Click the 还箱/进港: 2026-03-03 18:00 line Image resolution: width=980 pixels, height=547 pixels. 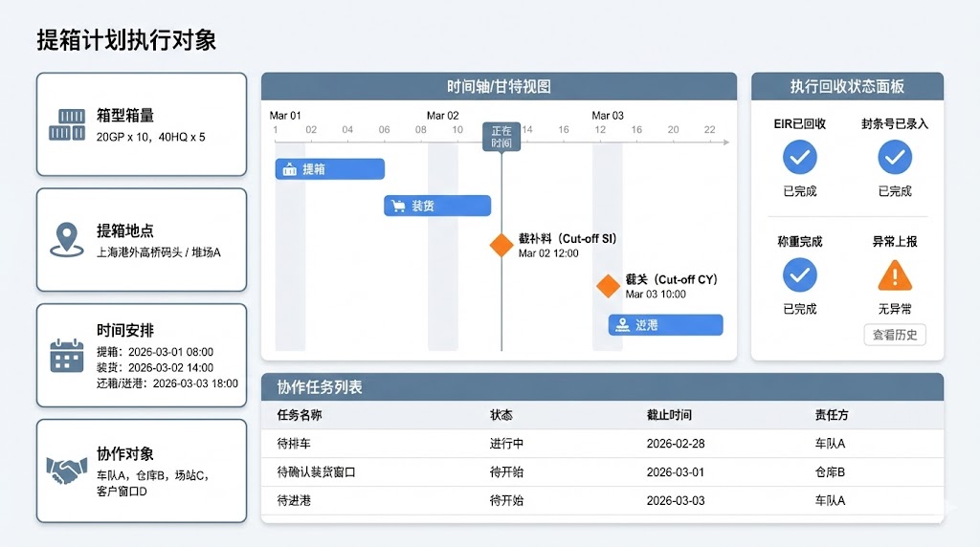coord(167,383)
